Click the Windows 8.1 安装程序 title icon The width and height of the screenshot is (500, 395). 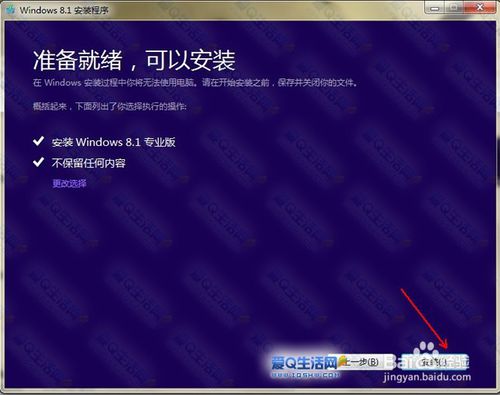(x=11, y=10)
